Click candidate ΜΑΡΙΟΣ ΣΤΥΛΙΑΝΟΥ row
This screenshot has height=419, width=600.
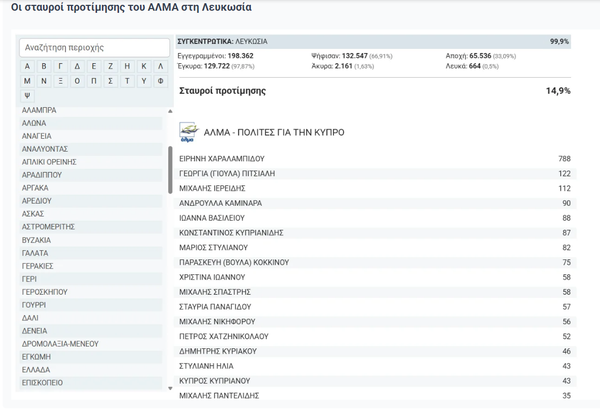[375, 248]
